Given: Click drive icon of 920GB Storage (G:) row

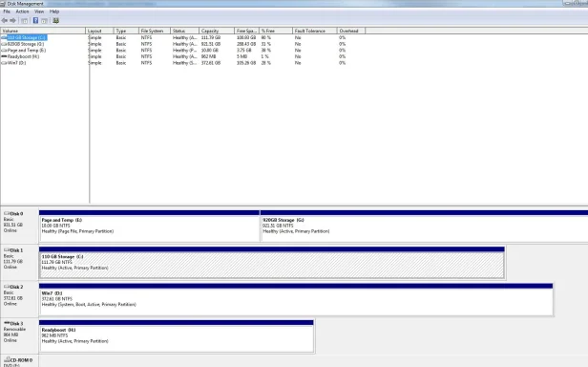Looking at the screenshot, I should [x=4, y=44].
